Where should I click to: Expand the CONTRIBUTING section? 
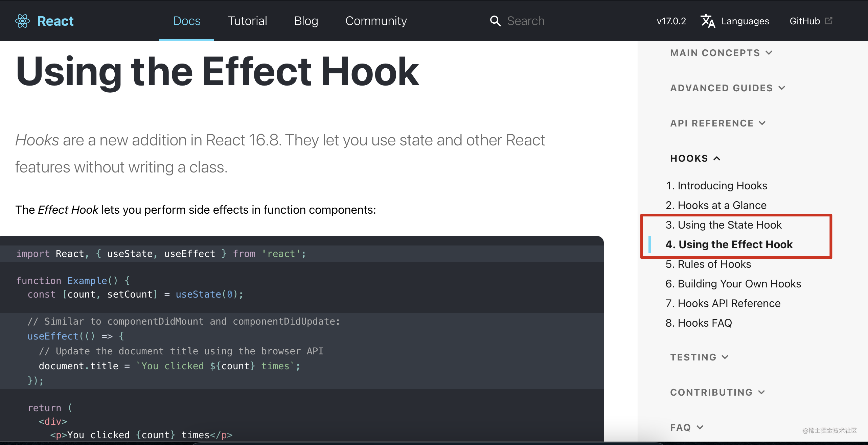[717, 392]
